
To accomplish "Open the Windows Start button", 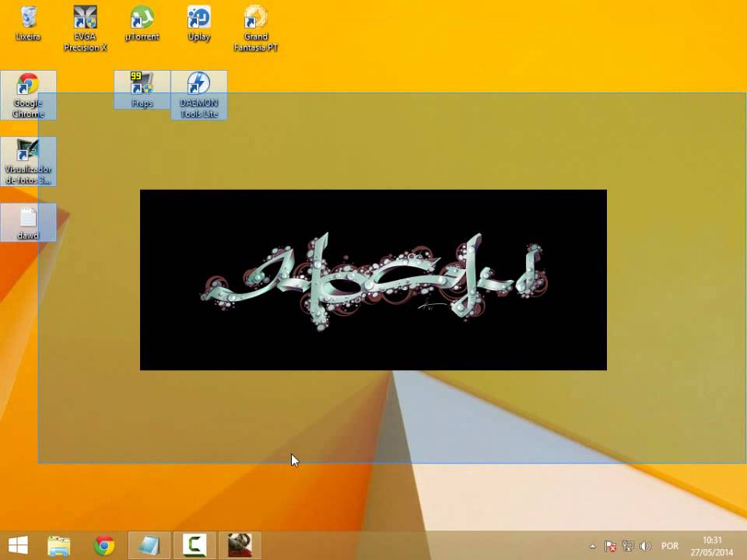I will [x=18, y=545].
